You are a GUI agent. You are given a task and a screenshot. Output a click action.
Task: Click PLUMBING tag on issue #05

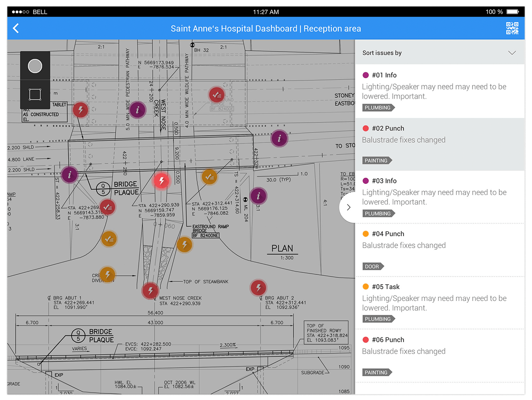point(379,319)
